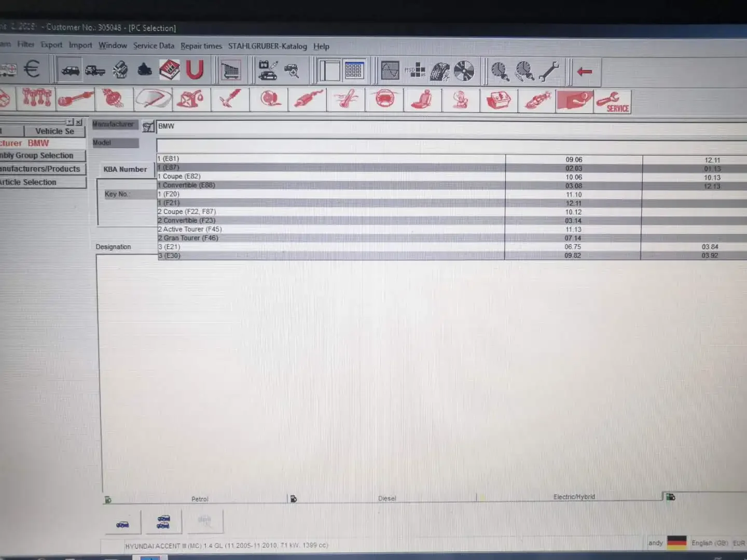This screenshot has width=747, height=560.
Task: Click the manufacturer picker icon beside BMW
Action: click(x=148, y=127)
